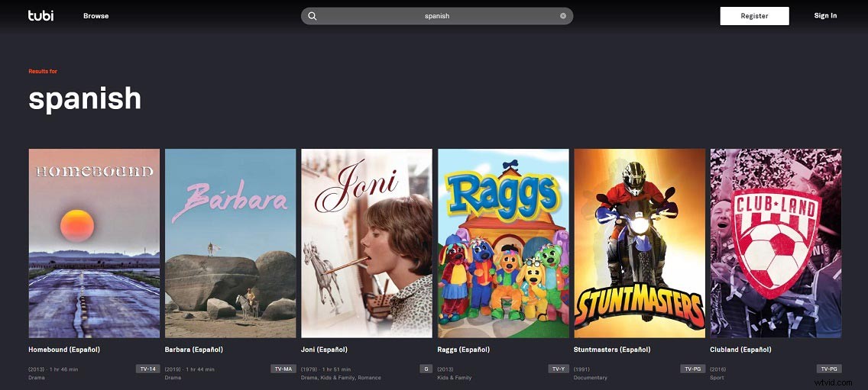This screenshot has width=868, height=390.
Task: Click the Sign In link
Action: 825,16
